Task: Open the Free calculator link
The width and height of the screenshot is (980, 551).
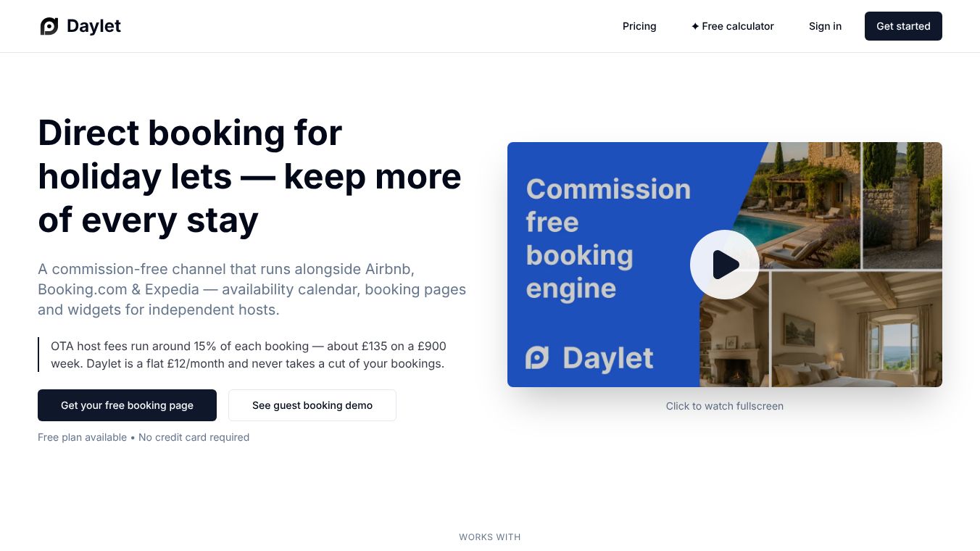Action: [x=732, y=26]
